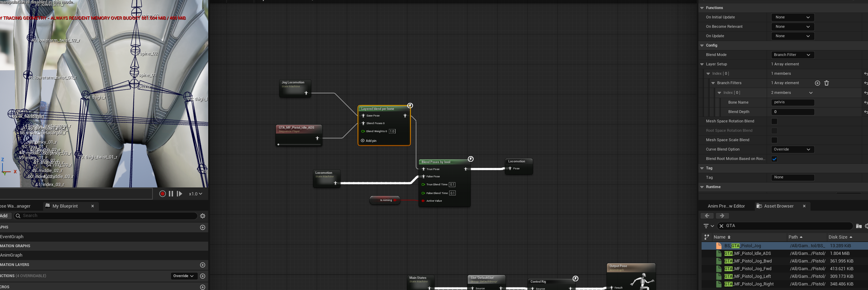Viewport: 868px width, 290px height.
Task: Start recording with the red record button
Action: [x=162, y=194]
